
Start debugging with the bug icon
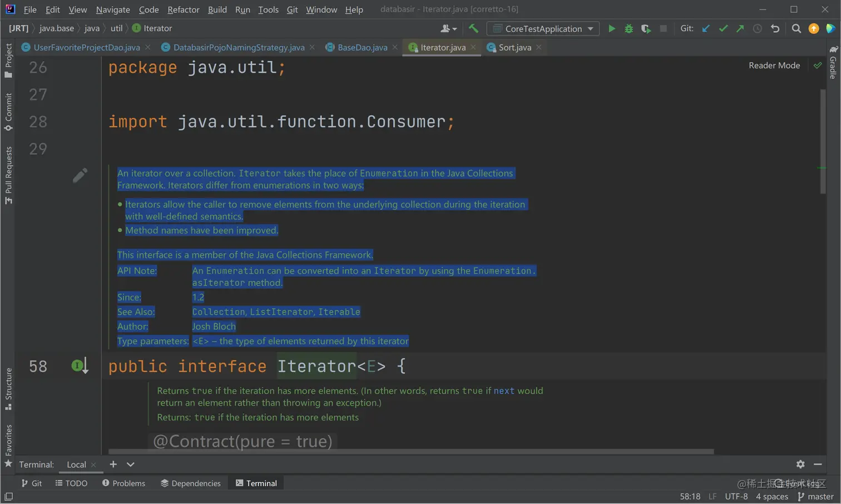click(629, 28)
